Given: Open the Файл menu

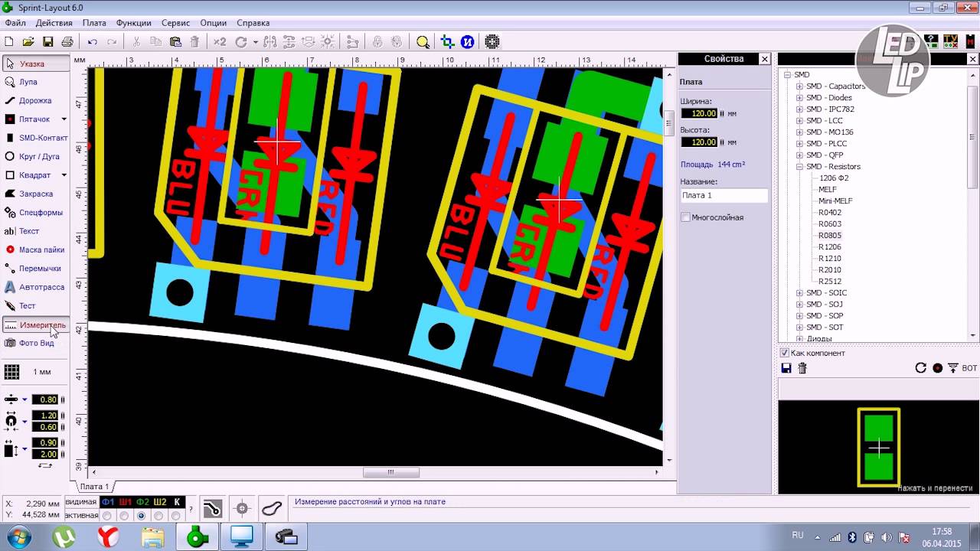Looking at the screenshot, I should (15, 23).
